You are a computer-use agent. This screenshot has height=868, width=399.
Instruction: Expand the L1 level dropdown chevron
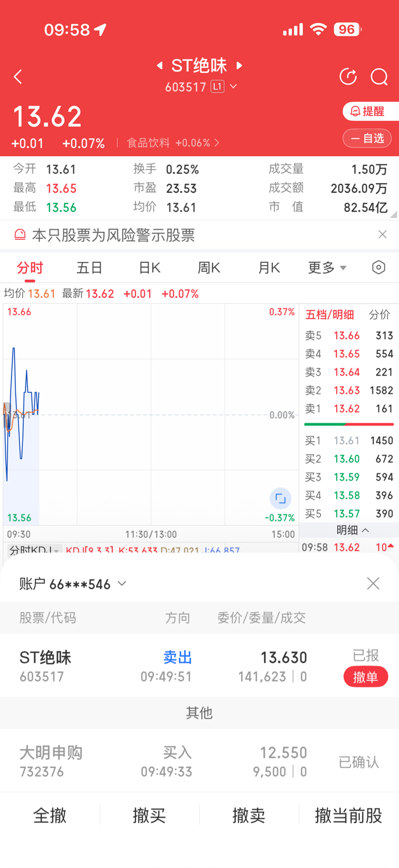233,86
